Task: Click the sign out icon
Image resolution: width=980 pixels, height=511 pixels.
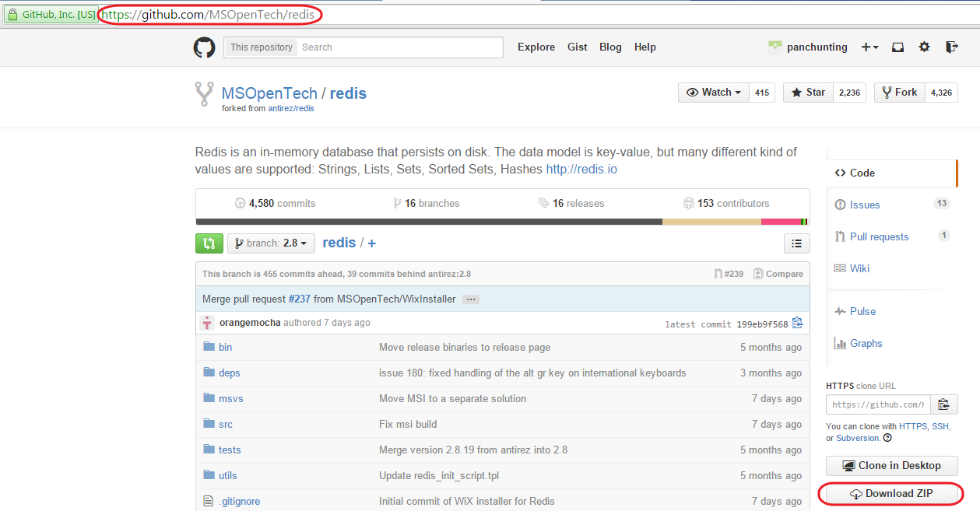Action: 951,47
